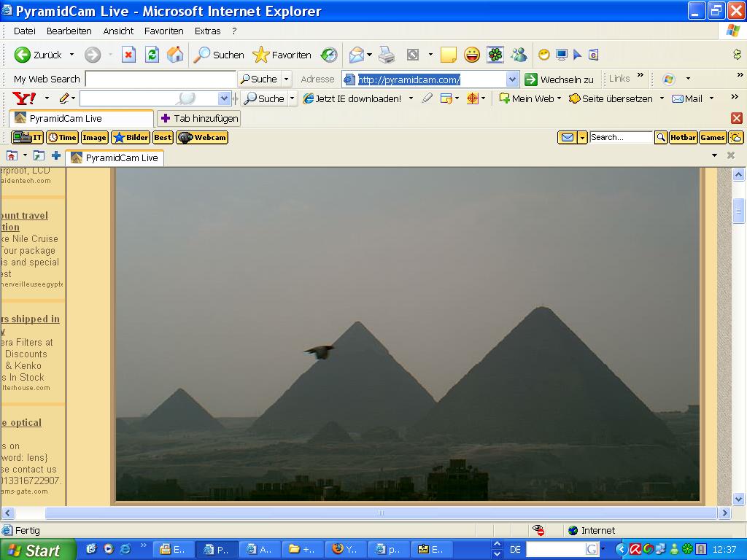Screen dimensions: 747x560
Task: Open the Mail button on the Yahoo toolbar
Action: 687,98
